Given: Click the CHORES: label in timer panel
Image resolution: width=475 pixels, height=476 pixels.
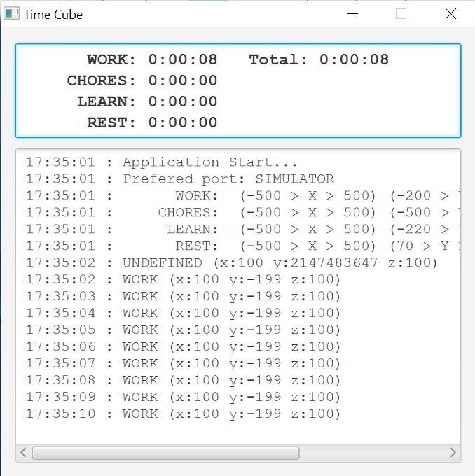Looking at the screenshot, I should pyautogui.click(x=101, y=80).
